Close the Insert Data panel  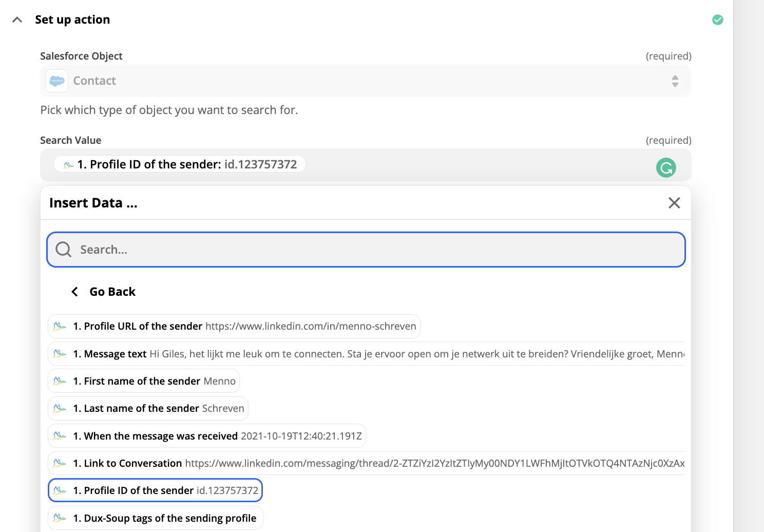674,203
